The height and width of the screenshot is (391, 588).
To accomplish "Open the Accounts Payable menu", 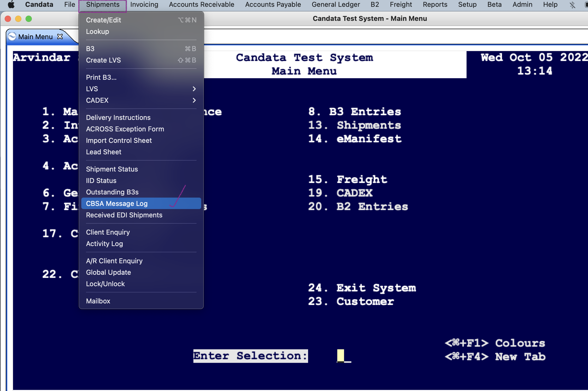I will 273,4.
